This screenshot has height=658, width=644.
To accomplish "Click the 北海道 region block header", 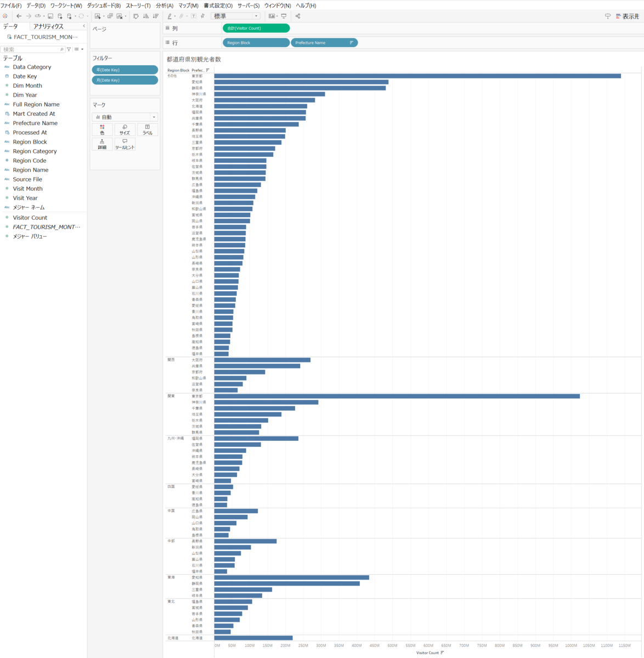I will 172,638.
